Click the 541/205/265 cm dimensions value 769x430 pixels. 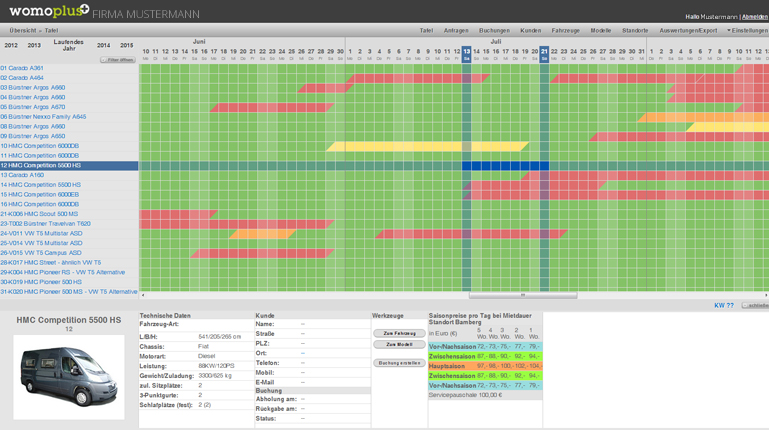[220, 337]
